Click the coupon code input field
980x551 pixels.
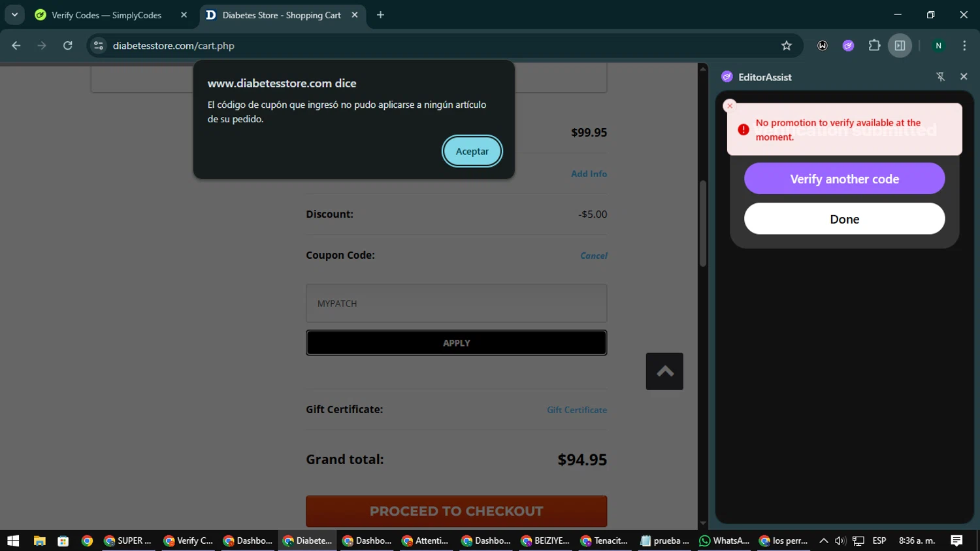[x=456, y=303]
